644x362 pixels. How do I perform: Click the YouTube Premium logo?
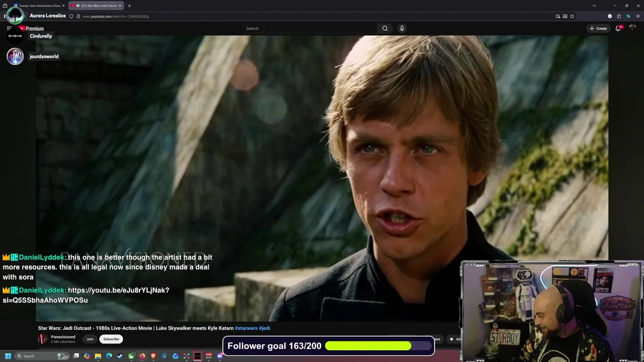click(32, 29)
